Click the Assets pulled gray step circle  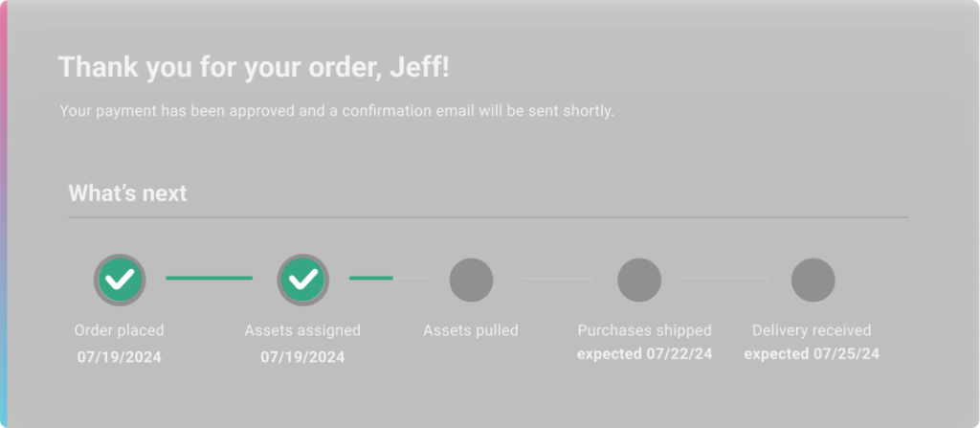(471, 280)
